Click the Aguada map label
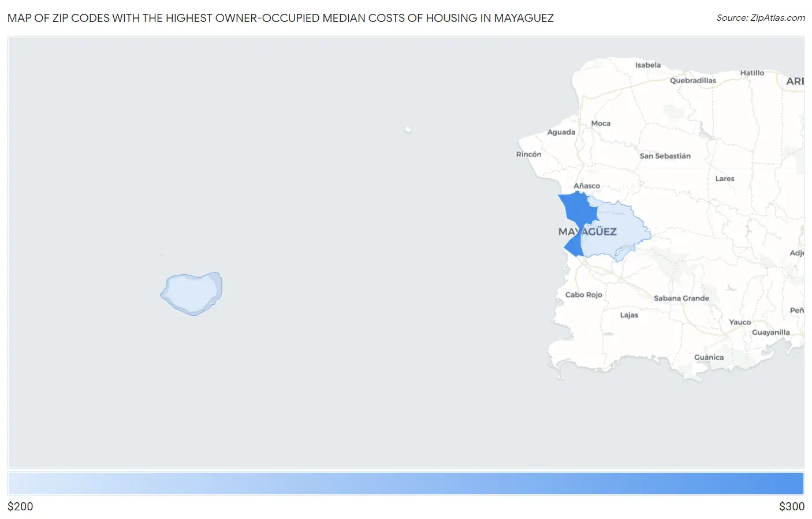This screenshot has width=812, height=519. coord(561,132)
